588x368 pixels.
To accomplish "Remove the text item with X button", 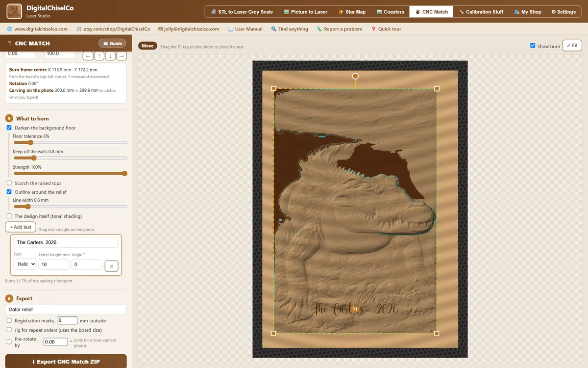I will (111, 266).
